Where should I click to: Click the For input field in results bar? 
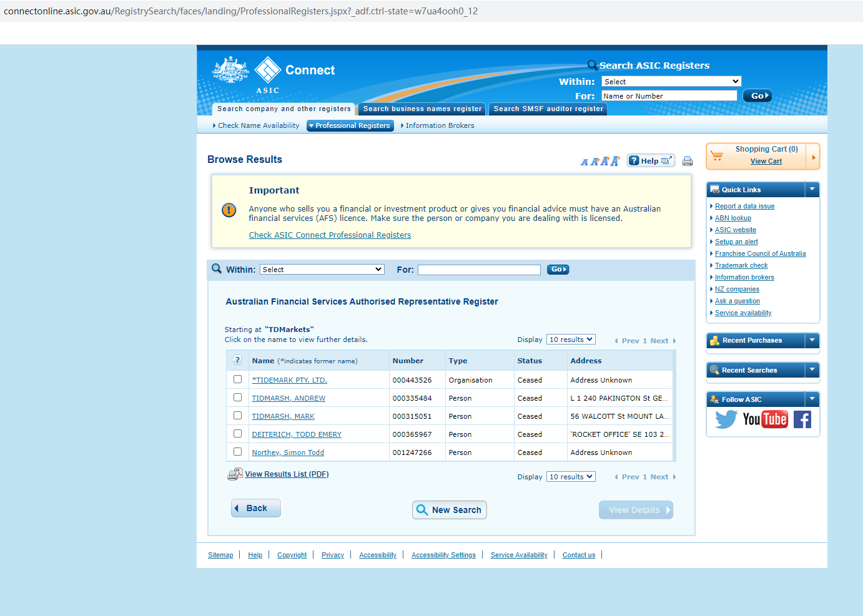click(x=479, y=270)
